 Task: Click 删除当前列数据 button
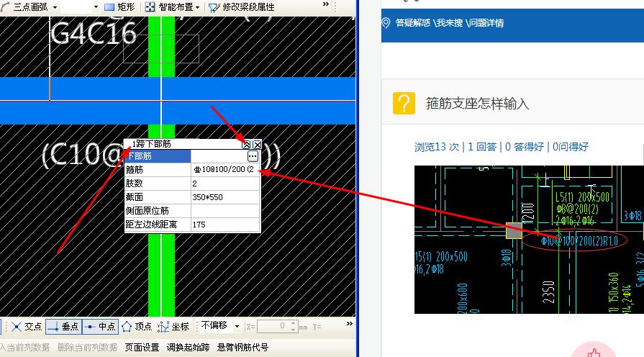click(87, 348)
